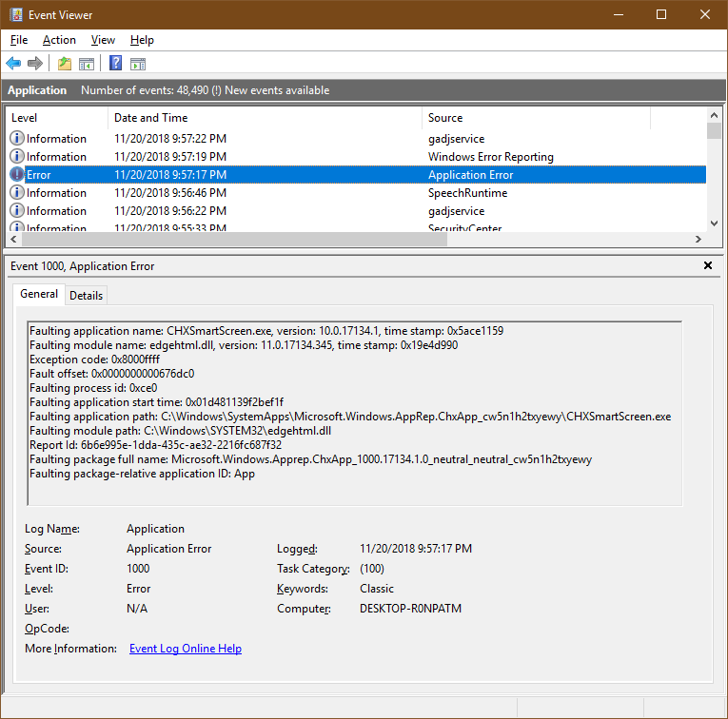Sort events by the Source column header
This screenshot has width=728, height=719.
[537, 118]
